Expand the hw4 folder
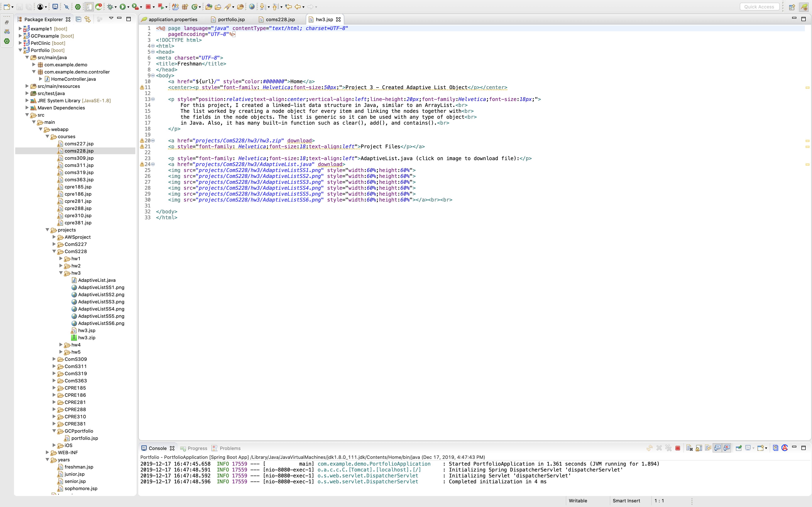 (x=61, y=345)
